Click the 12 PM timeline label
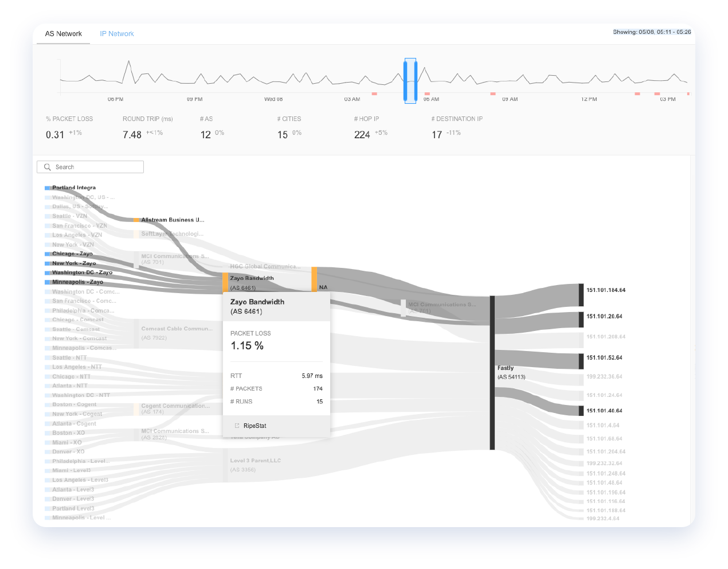 point(589,99)
